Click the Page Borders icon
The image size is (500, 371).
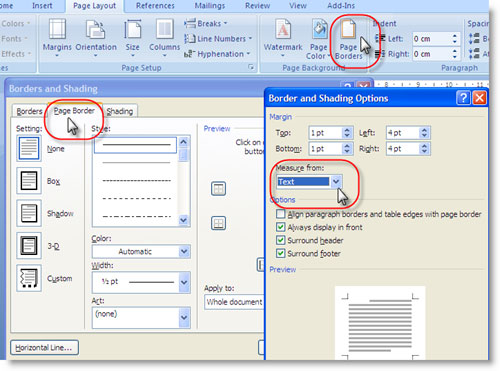[348, 29]
